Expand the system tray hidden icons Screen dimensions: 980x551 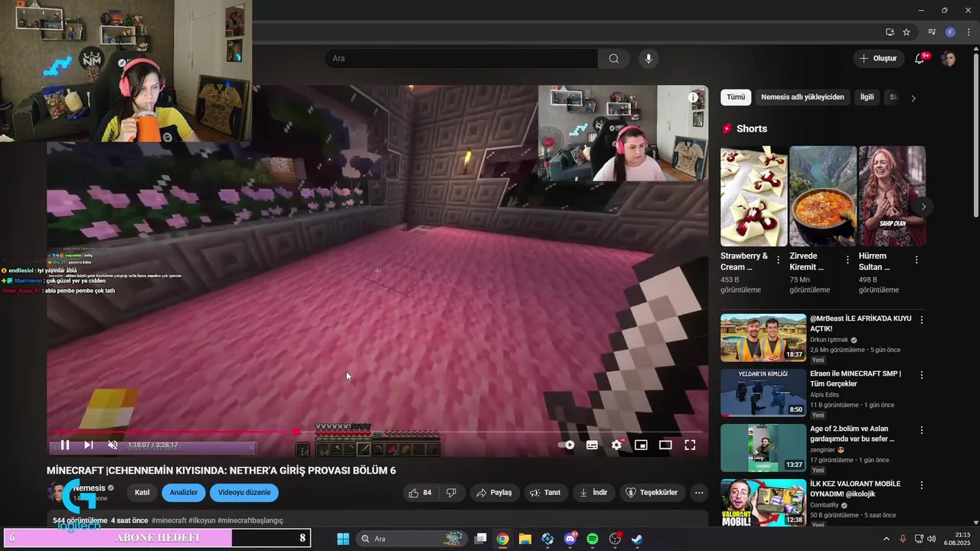tap(887, 539)
